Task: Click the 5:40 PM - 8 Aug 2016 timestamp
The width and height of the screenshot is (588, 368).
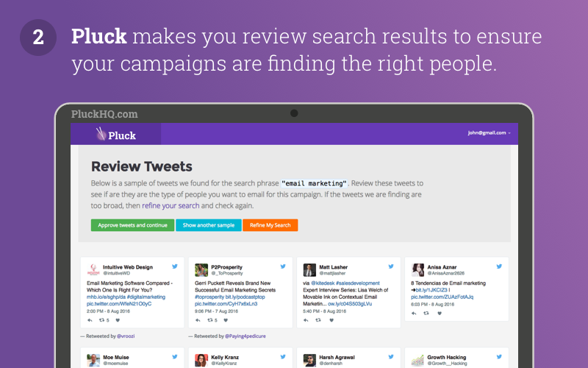Action: coord(325,311)
